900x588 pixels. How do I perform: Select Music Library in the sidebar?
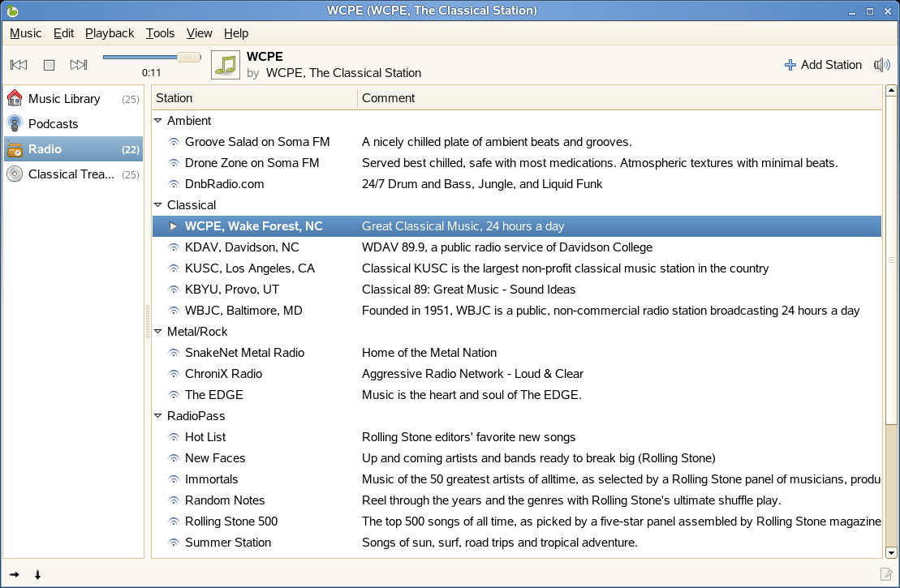(x=74, y=99)
